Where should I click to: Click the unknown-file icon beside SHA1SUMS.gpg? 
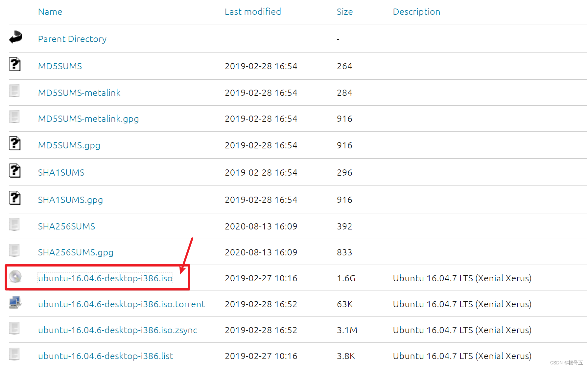(14, 198)
